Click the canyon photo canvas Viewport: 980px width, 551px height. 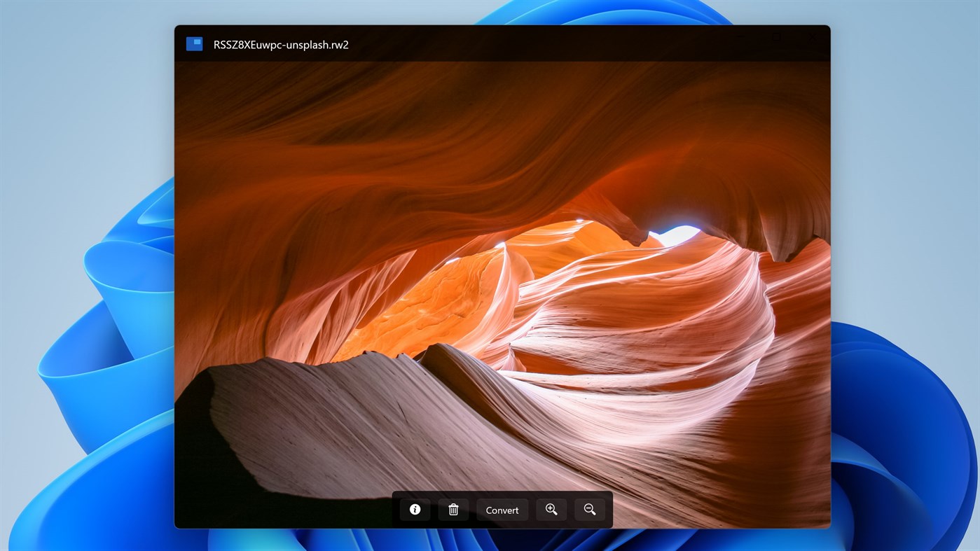tap(490, 280)
